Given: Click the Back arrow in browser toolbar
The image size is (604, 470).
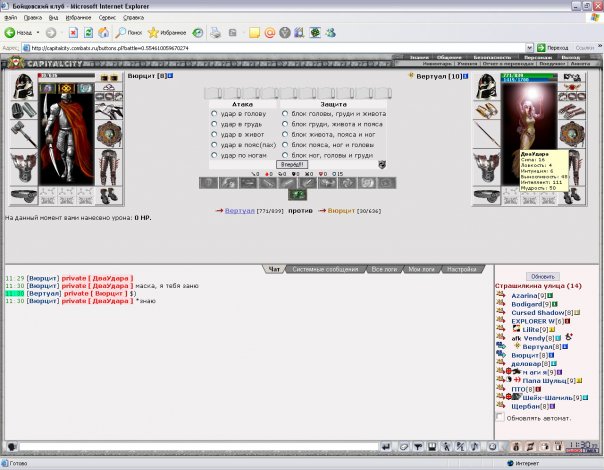Looking at the screenshot, I should coord(10,33).
